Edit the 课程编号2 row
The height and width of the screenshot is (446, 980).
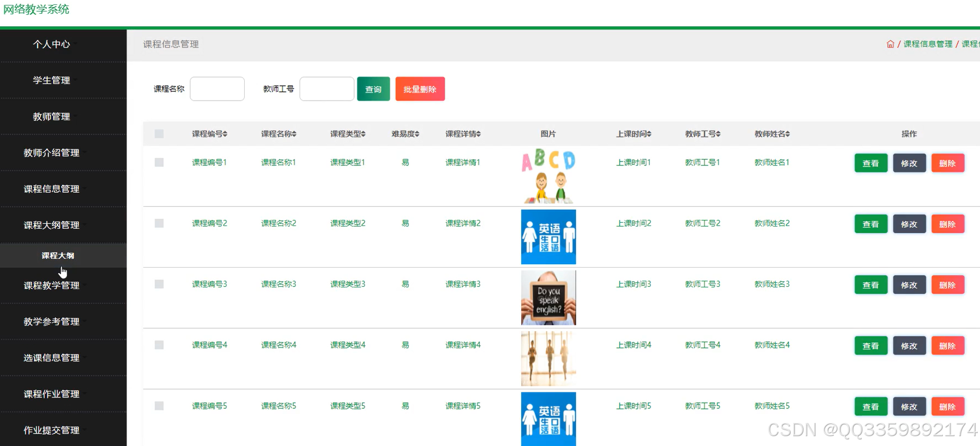(909, 224)
